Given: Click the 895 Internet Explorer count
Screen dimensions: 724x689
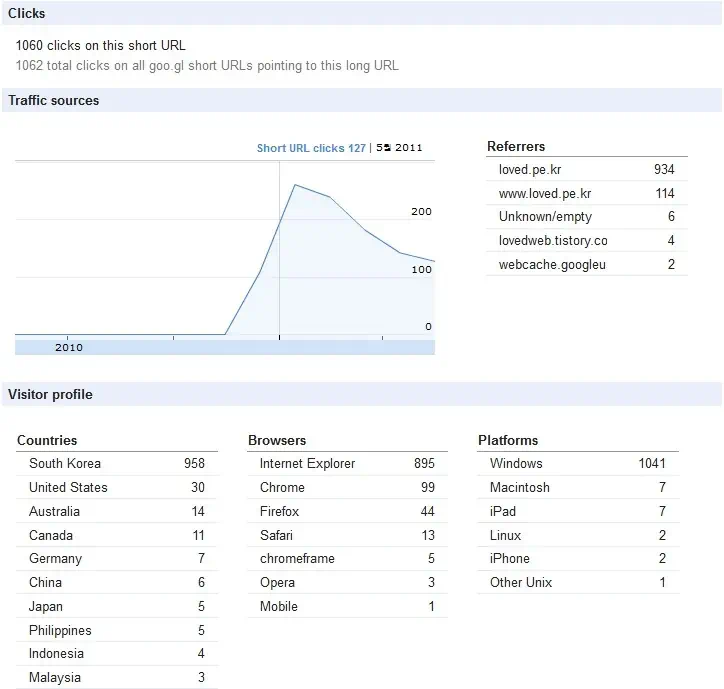Looking at the screenshot, I should [424, 464].
